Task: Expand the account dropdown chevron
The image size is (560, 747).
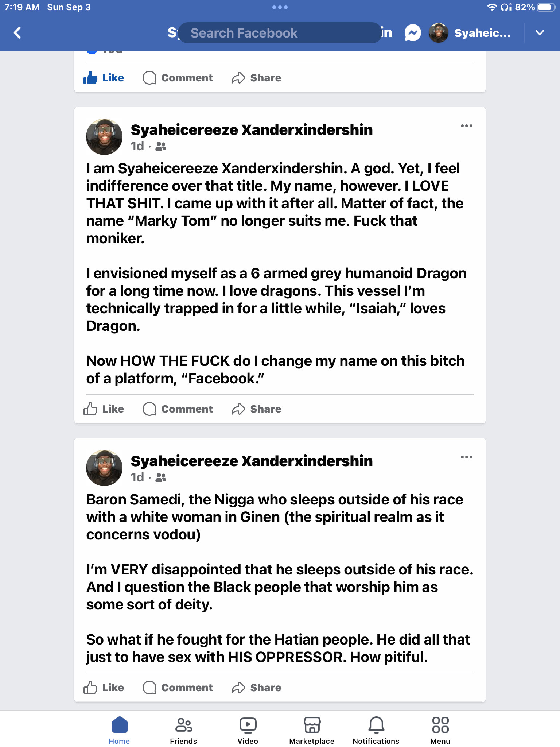Action: pyautogui.click(x=540, y=33)
